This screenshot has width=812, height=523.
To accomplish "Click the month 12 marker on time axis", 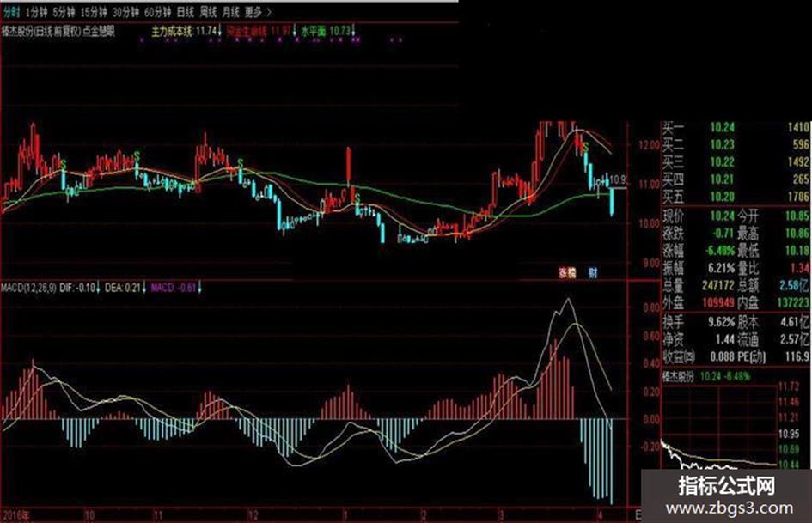I will click(253, 515).
